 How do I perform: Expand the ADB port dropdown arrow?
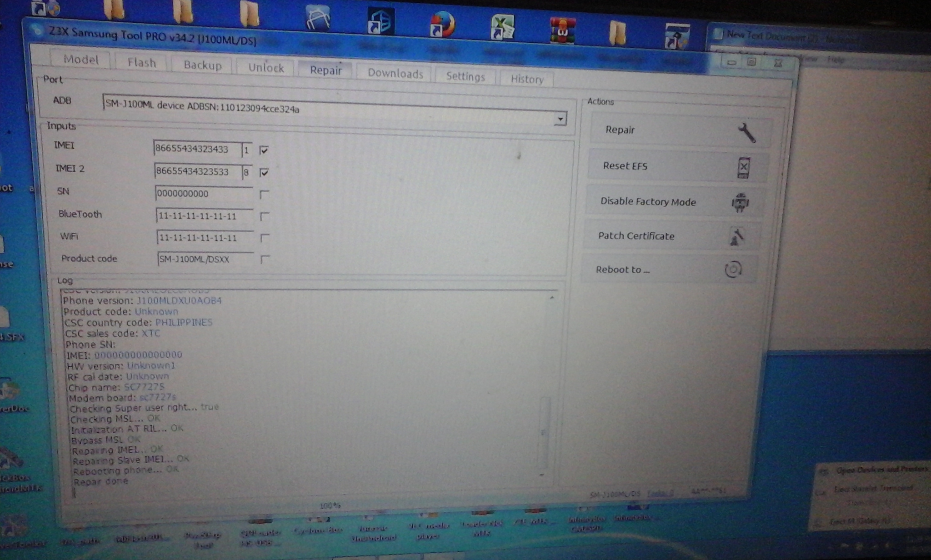pyautogui.click(x=561, y=119)
